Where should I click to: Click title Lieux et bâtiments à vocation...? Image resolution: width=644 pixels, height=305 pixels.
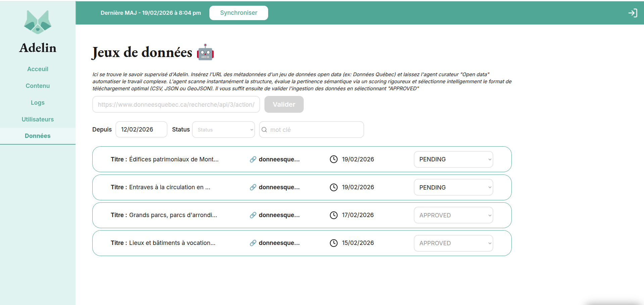point(172,243)
